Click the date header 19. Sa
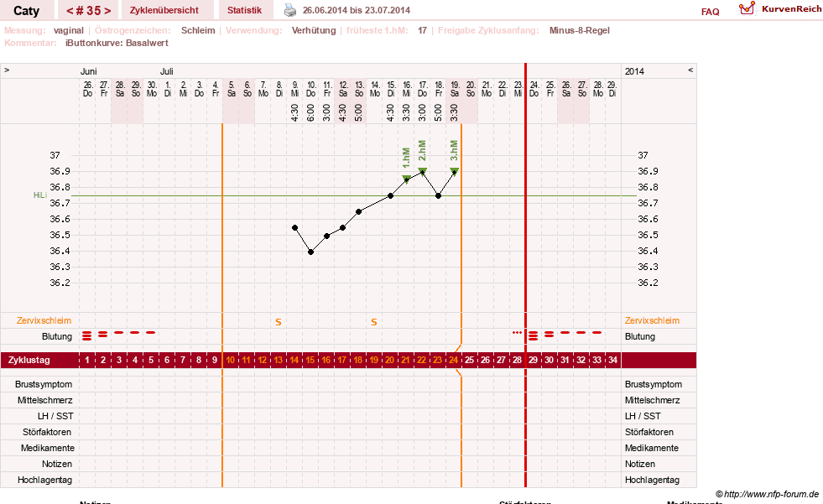 [x=455, y=89]
